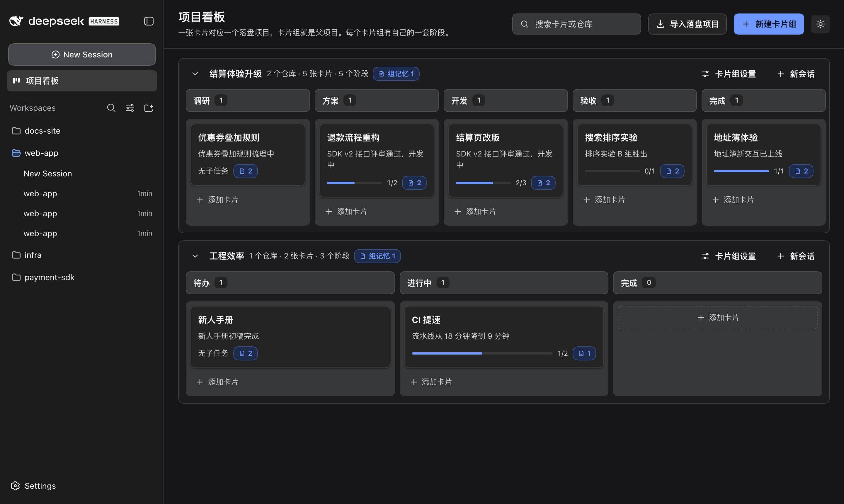This screenshot has width=844, height=504.
Task: Collapse the 工程效率 card group
Action: coord(195,256)
